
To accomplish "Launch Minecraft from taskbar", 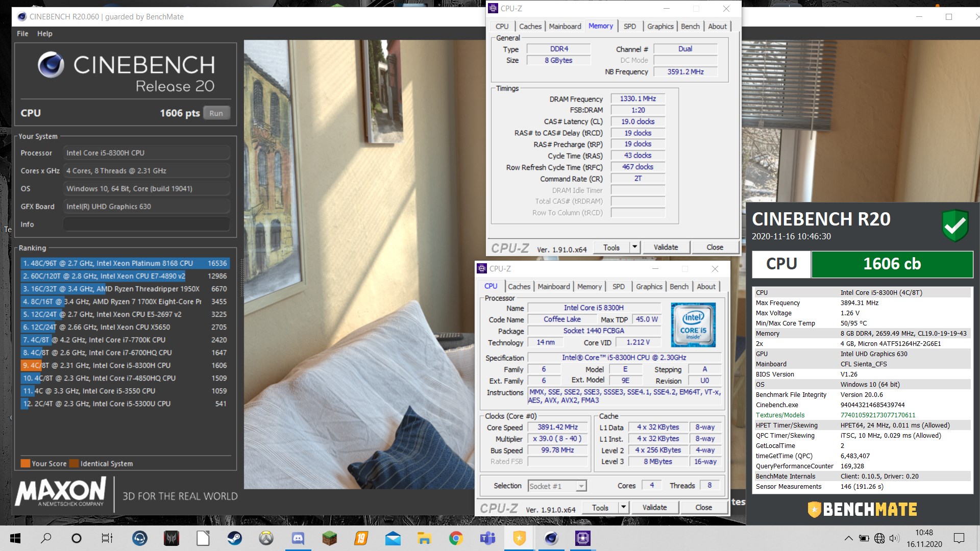I will coord(329,538).
